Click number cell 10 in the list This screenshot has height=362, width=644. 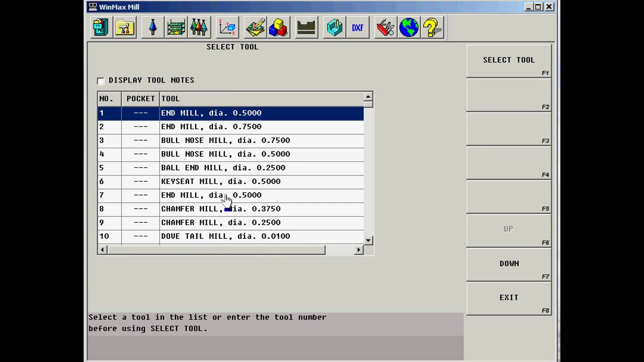pos(110,236)
